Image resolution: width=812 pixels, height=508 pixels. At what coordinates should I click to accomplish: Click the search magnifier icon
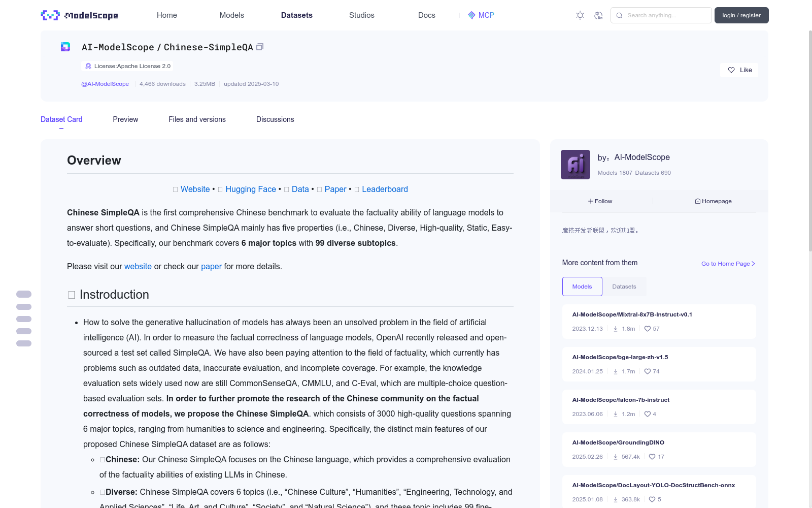tap(619, 15)
